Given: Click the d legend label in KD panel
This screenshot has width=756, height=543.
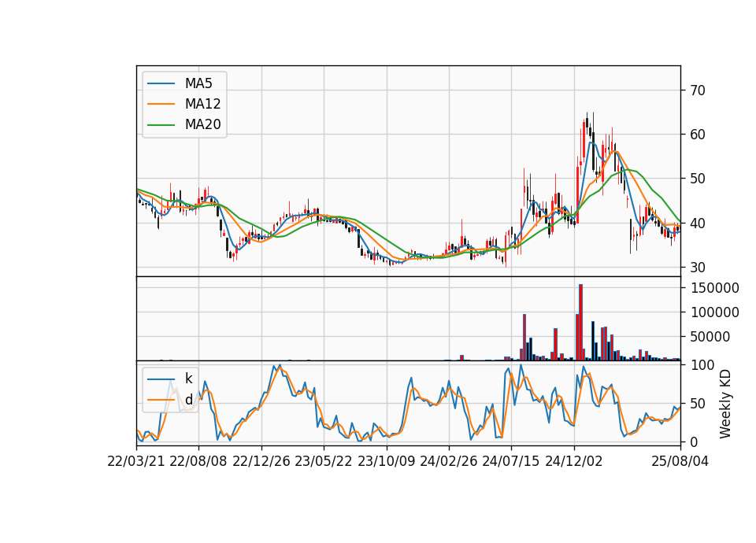Looking at the screenshot, I should click(x=188, y=400).
